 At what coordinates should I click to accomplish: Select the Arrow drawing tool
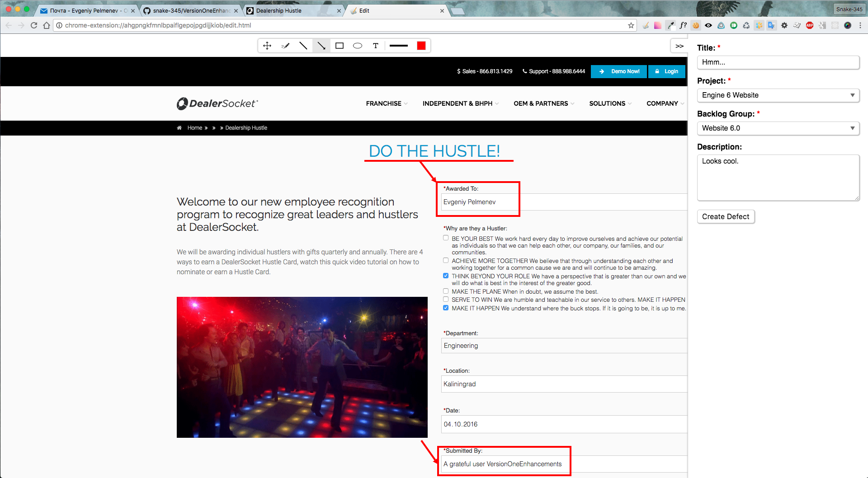click(x=321, y=46)
